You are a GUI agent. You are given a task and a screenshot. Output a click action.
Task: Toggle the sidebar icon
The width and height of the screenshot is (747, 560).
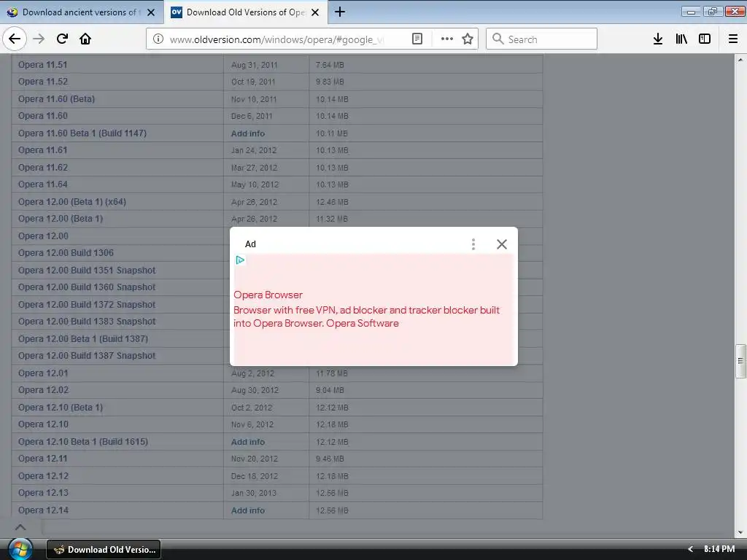pyautogui.click(x=705, y=39)
